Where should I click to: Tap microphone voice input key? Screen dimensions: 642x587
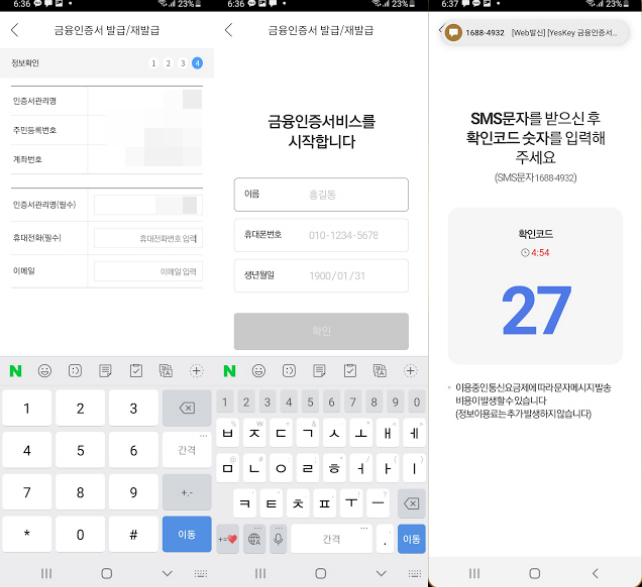click(x=278, y=539)
